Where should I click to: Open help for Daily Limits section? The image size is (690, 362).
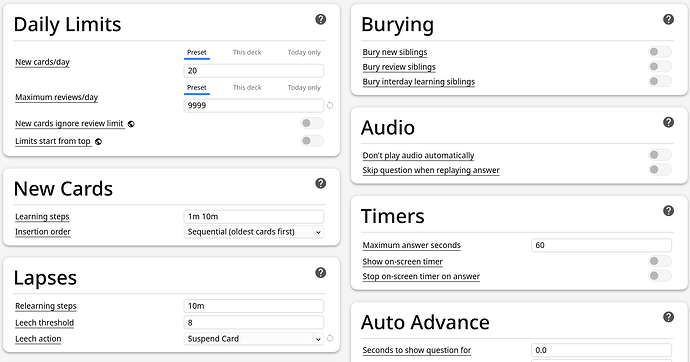coord(320,19)
